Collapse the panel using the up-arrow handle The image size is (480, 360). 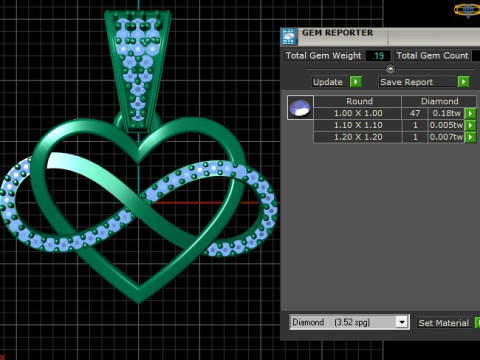point(390,69)
